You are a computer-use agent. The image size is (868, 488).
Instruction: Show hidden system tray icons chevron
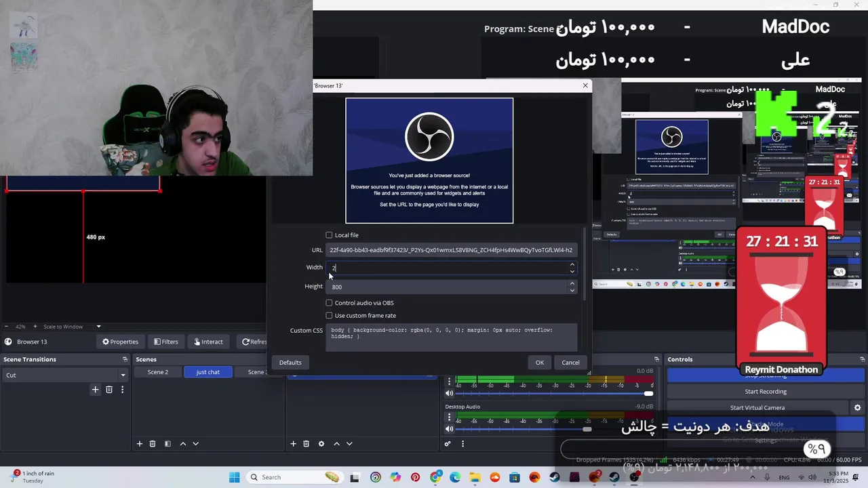[x=753, y=477]
